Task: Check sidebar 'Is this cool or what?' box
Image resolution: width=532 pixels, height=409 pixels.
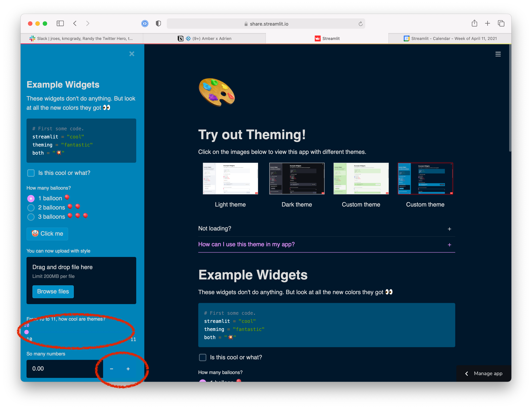Action: tap(31, 173)
